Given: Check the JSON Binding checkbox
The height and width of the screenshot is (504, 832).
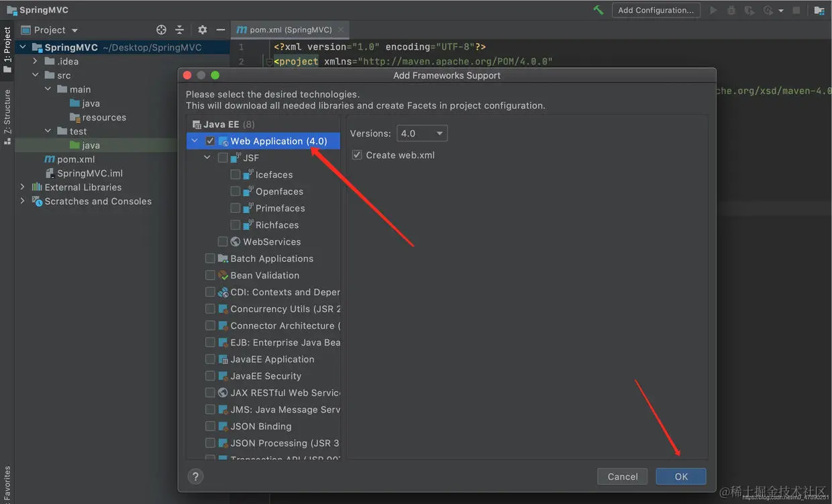Looking at the screenshot, I should tap(210, 426).
